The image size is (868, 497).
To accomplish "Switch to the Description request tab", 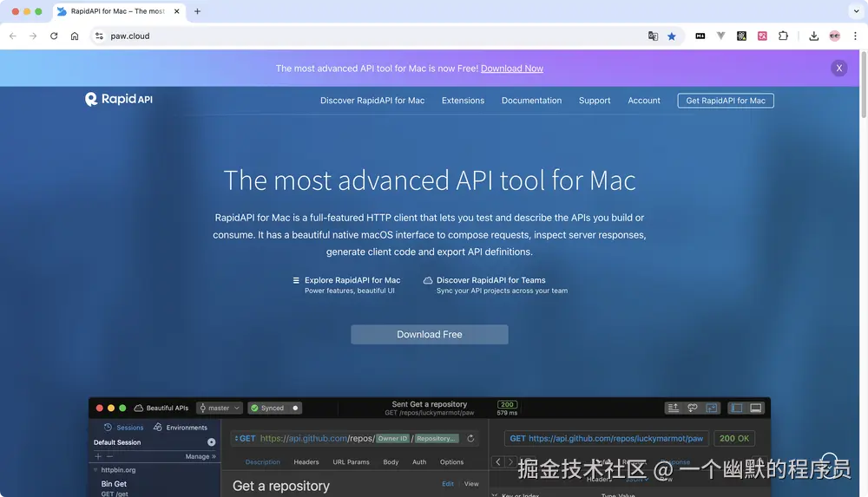I will pyautogui.click(x=262, y=461).
